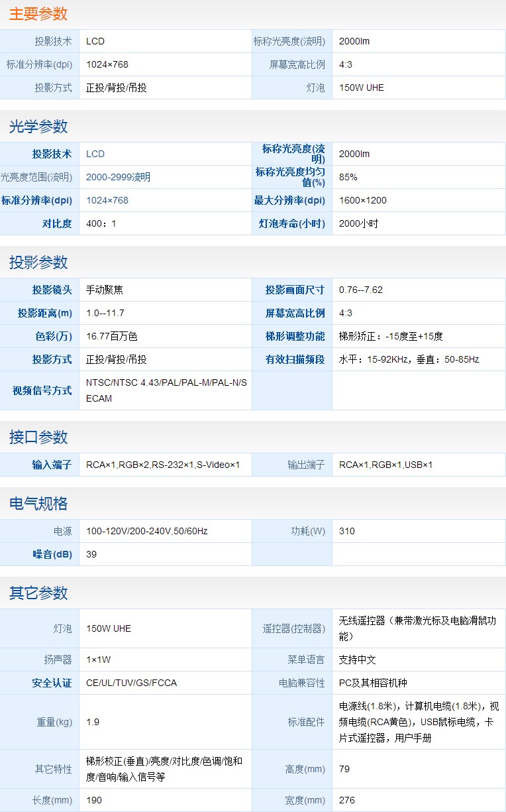The height and width of the screenshot is (812, 506).
Task: Click the 对比度 label link
Action: pos(57,223)
